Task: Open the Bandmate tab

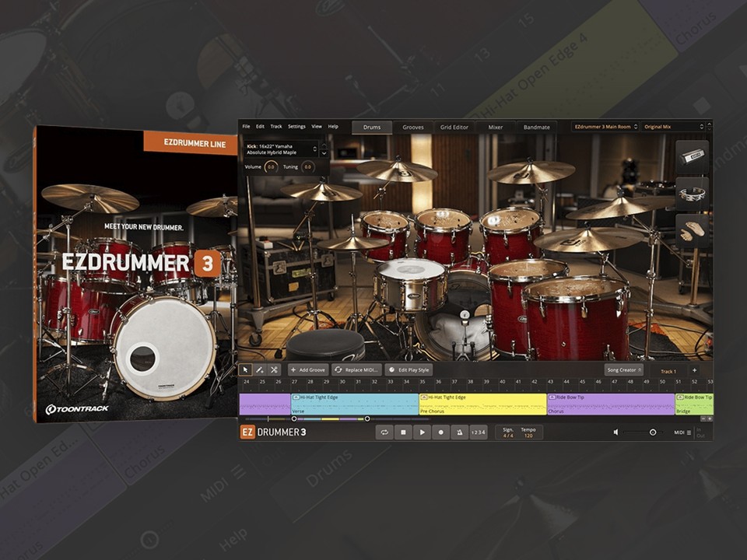Action: (536, 127)
